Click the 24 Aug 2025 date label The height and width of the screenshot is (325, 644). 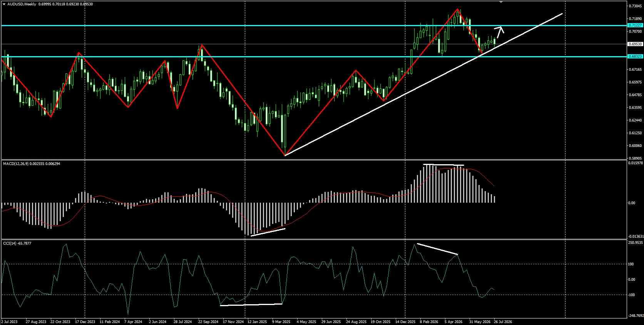click(x=356, y=322)
